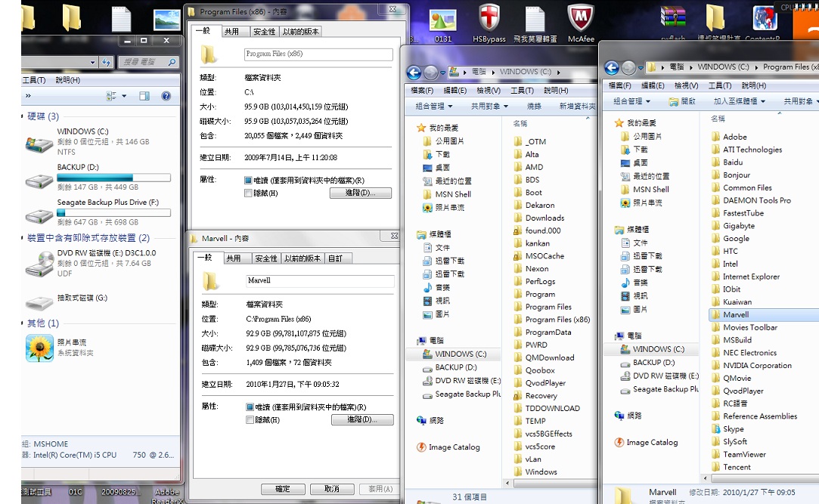Expand the toolbar overflow chevron in Computer window
This screenshot has width=819, height=504.
tap(28, 95)
